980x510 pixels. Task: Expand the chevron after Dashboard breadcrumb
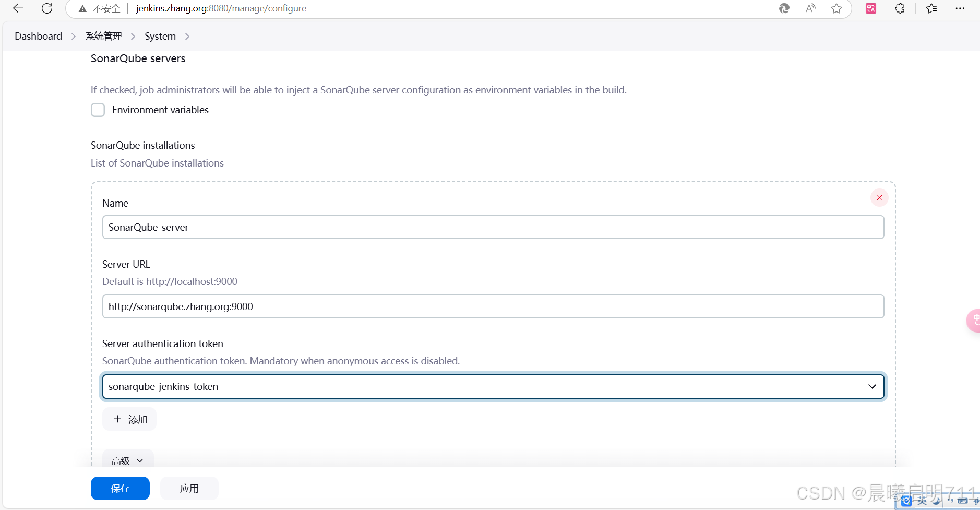(74, 36)
